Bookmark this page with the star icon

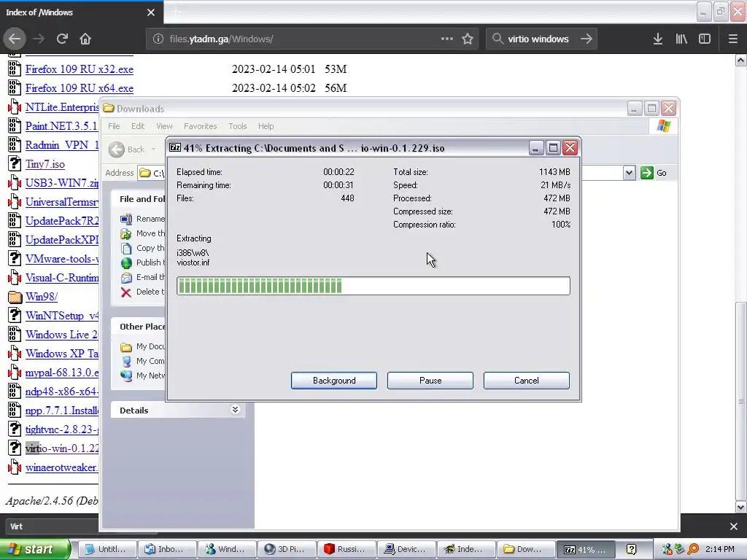click(468, 39)
